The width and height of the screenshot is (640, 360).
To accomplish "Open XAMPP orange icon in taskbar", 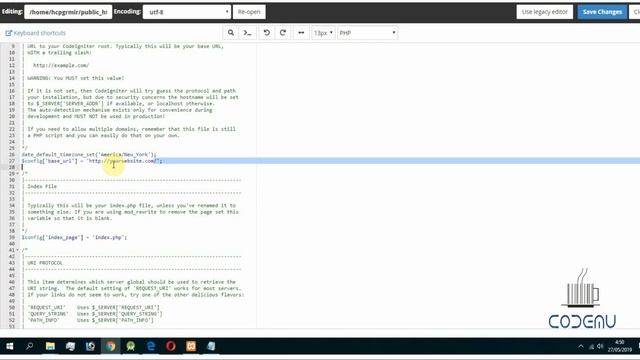I will 191,346.
